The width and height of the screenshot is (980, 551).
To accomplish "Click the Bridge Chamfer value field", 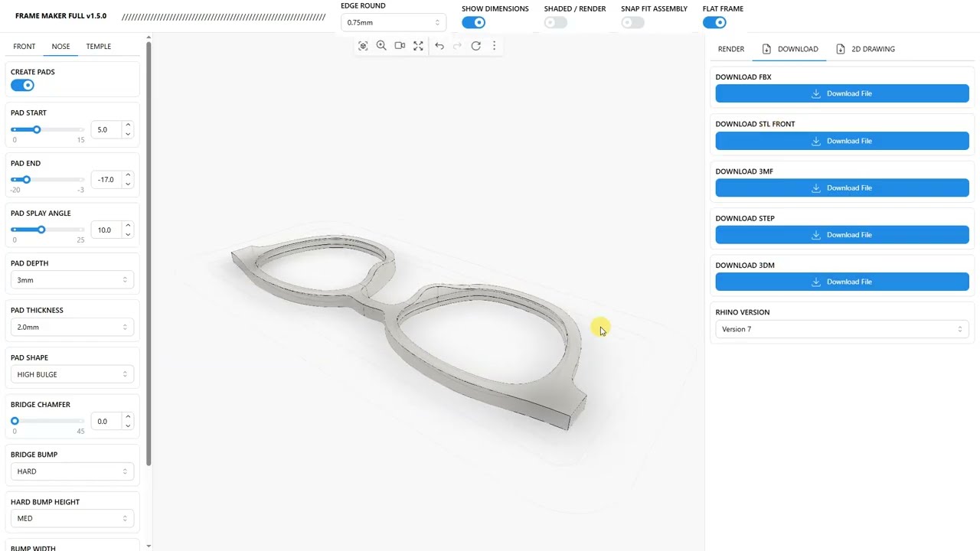I will [106, 422].
